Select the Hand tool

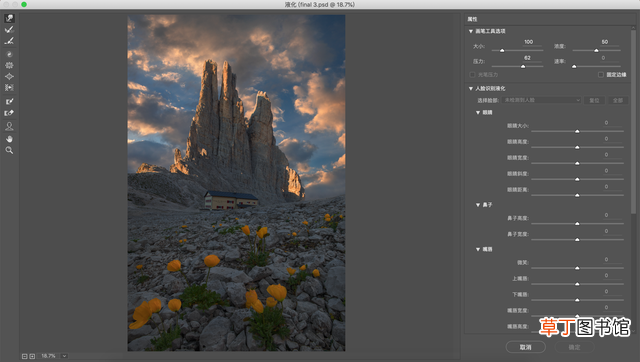coord(9,139)
